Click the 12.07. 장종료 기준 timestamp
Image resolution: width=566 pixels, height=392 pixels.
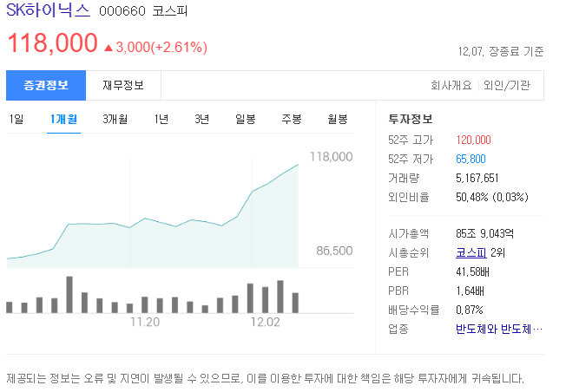pyautogui.click(x=501, y=51)
